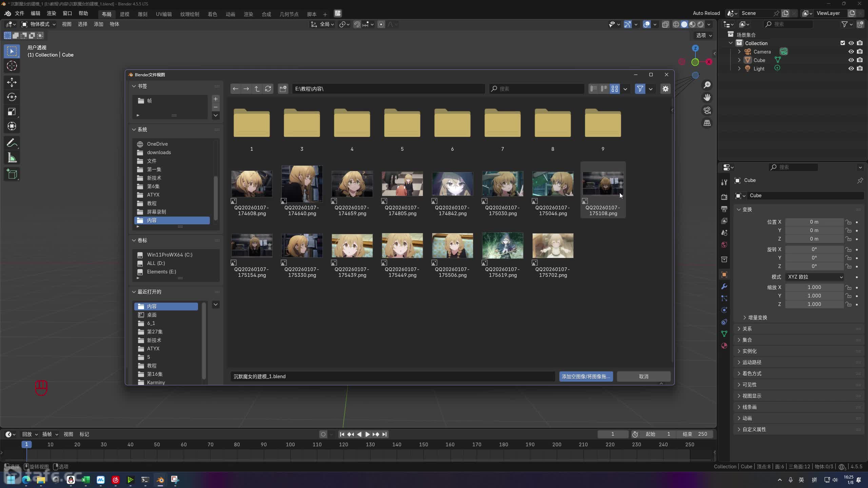This screenshot has width=868, height=488.
Task: Open the UV editing workspace tab
Action: [164, 14]
